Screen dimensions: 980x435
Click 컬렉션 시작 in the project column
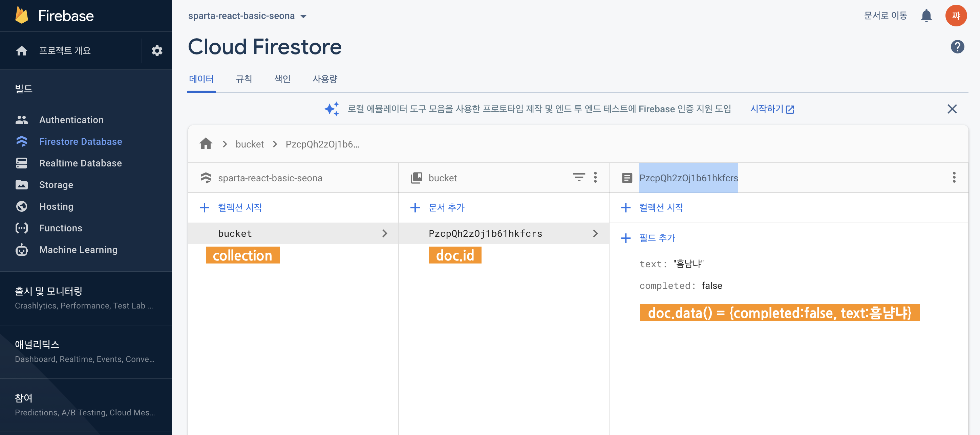click(x=240, y=207)
